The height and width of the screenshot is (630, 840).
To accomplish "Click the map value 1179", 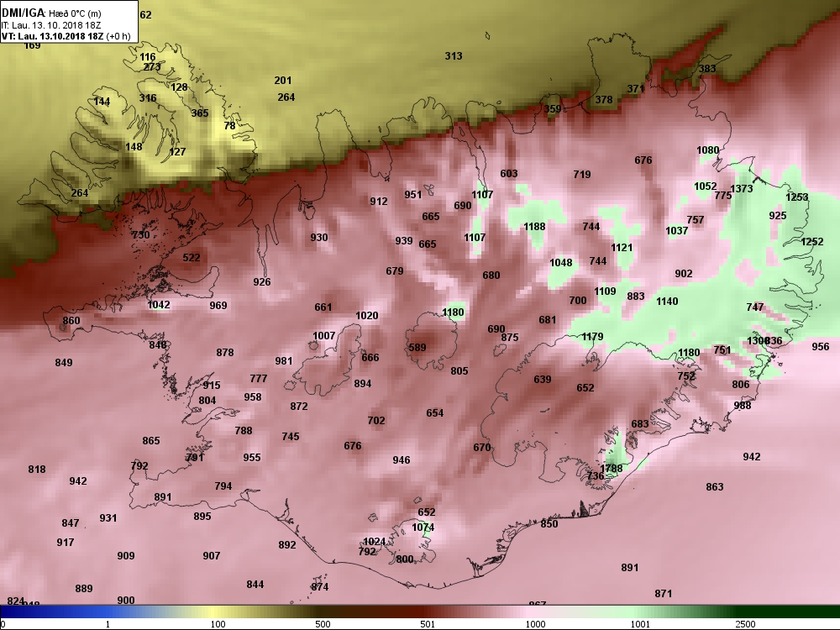I will (x=592, y=337).
